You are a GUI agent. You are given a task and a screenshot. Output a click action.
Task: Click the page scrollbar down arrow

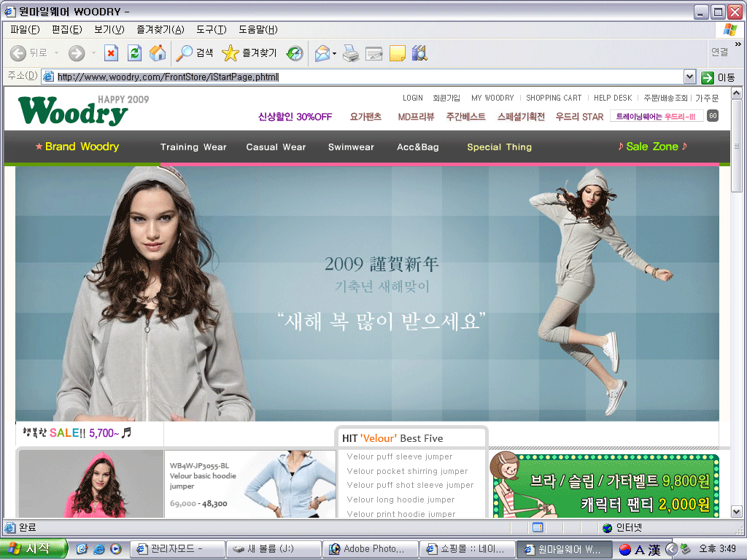pos(737,512)
